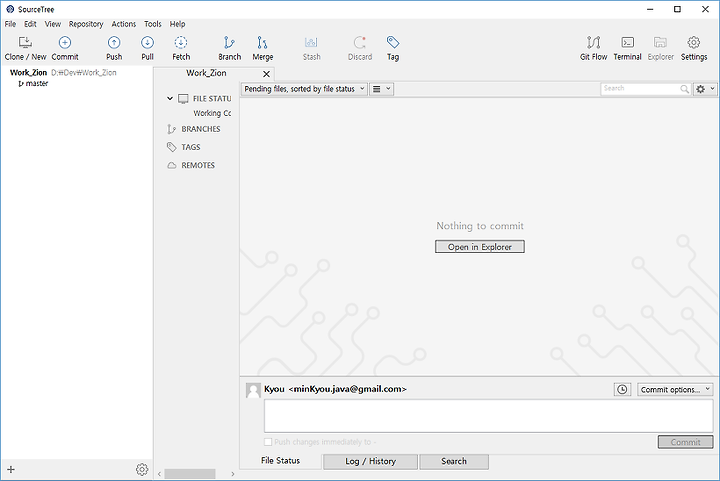
Task: Click the Discard toolbar icon
Action: (x=360, y=48)
